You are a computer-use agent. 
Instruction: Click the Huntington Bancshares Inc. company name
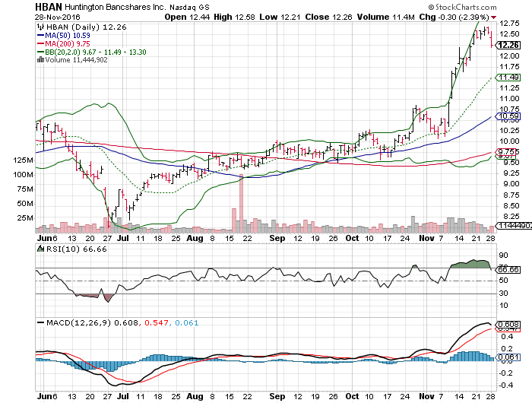coord(115,7)
